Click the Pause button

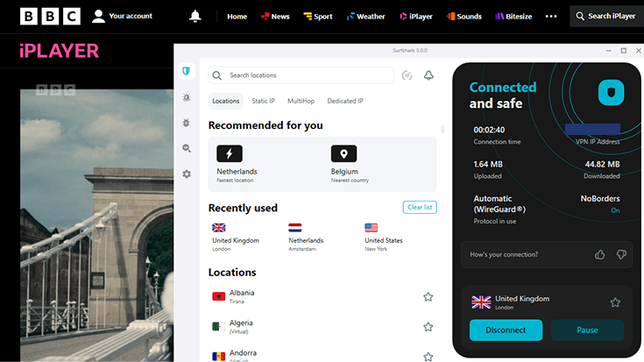pos(587,330)
